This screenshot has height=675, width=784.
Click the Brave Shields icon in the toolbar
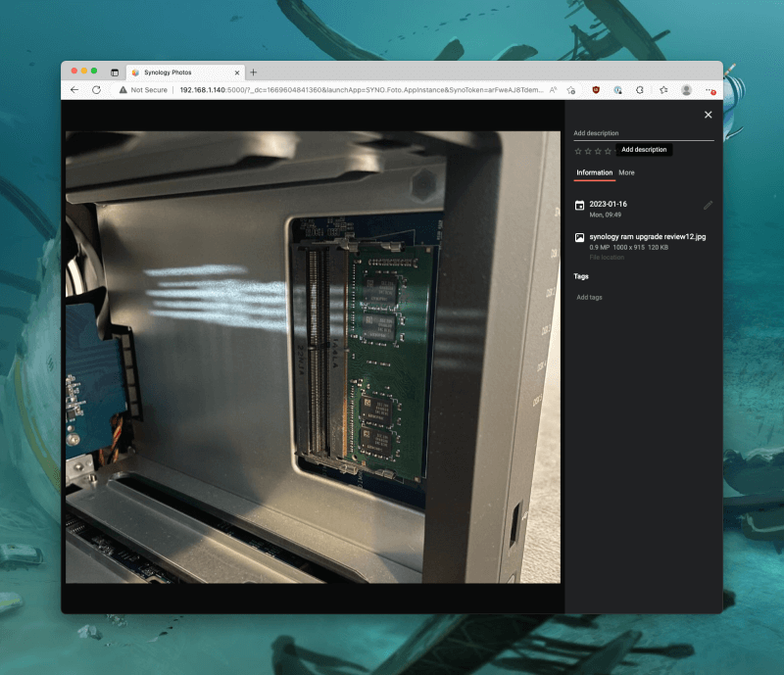click(596, 90)
